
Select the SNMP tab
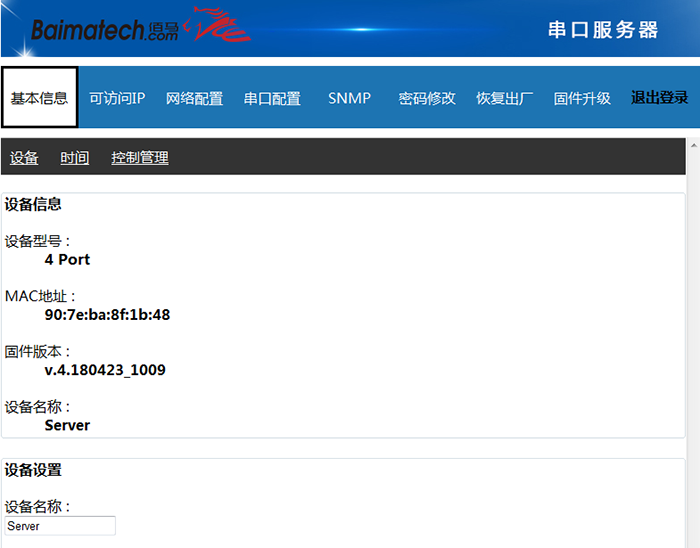(349, 98)
